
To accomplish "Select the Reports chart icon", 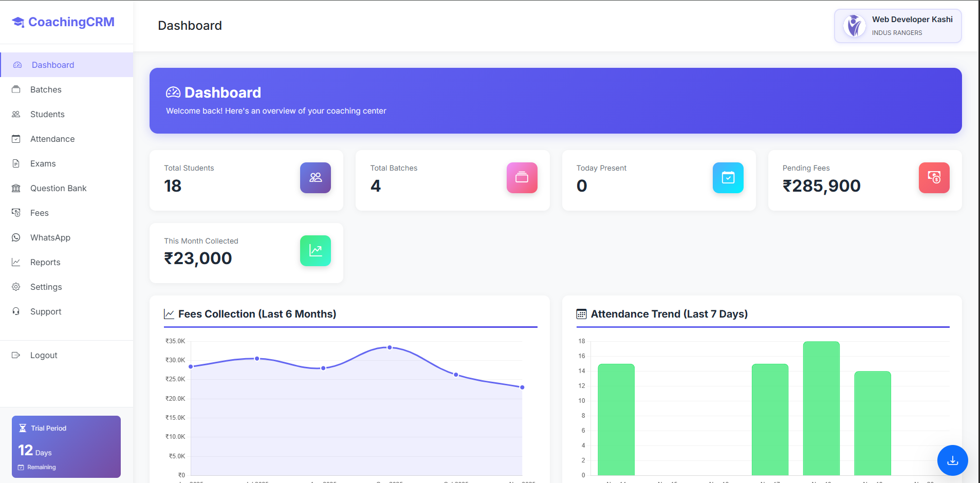I will click(x=17, y=262).
